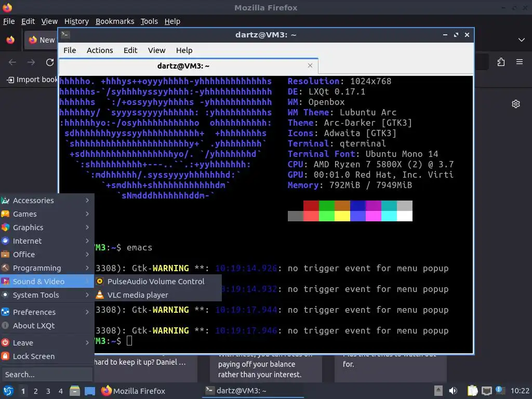Go back in Firefox navigation
This screenshot has width=532, height=399.
(x=12, y=62)
